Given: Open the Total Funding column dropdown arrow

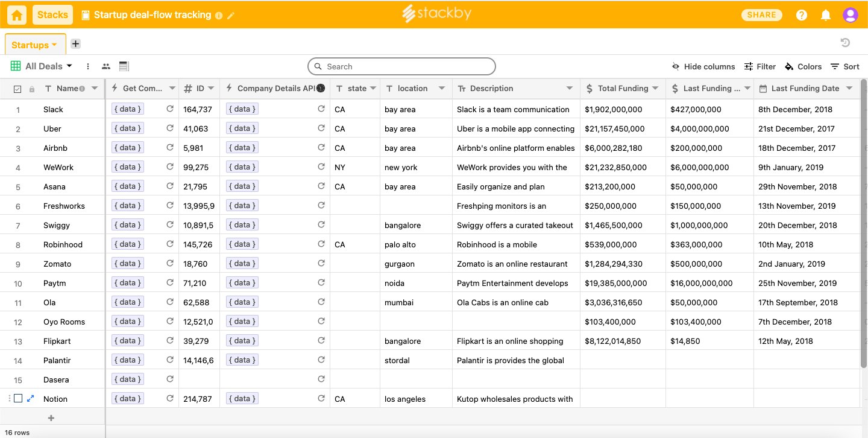Looking at the screenshot, I should pos(655,89).
